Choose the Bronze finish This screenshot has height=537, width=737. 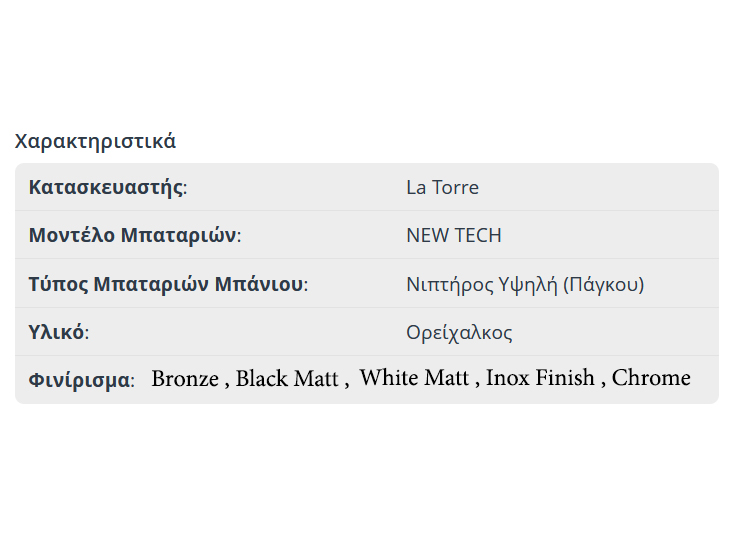[185, 379]
